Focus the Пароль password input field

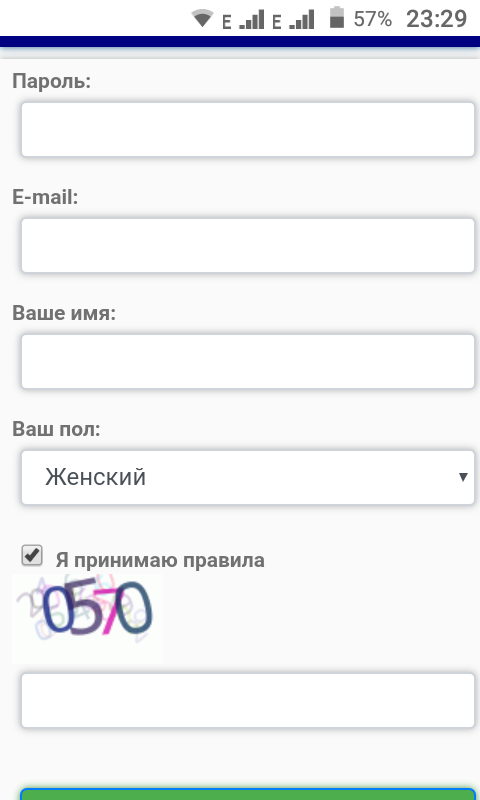click(248, 130)
